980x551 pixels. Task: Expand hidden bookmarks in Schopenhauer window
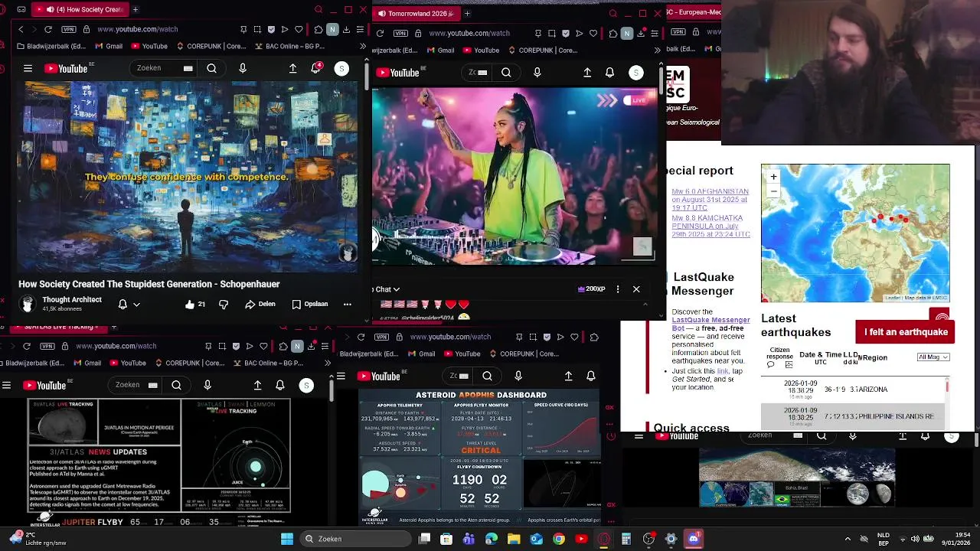click(x=361, y=46)
